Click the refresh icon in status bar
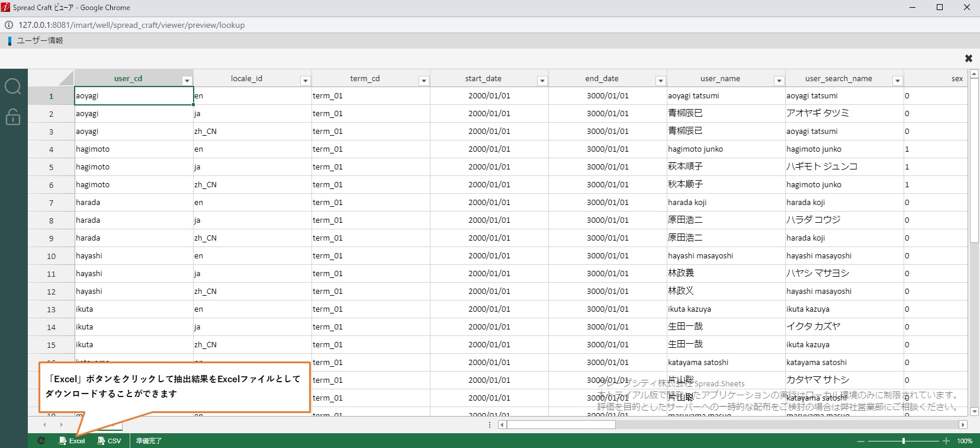The image size is (980, 448). coord(41,441)
